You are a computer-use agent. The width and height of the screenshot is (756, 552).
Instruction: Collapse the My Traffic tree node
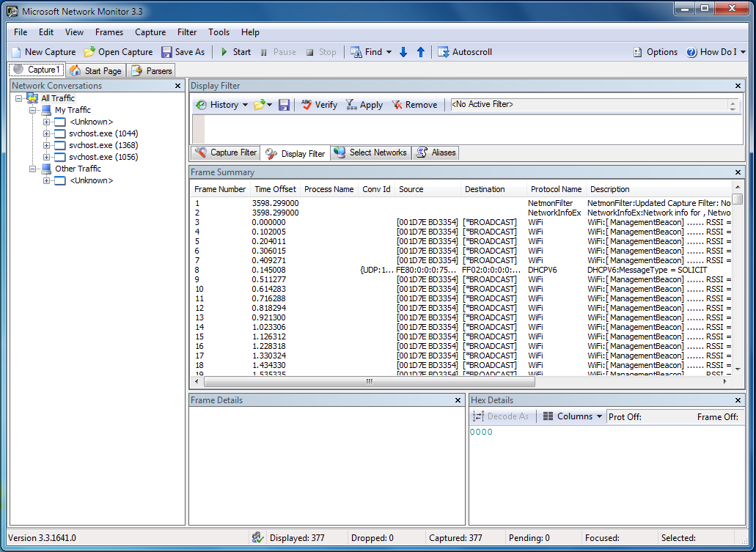(33, 110)
